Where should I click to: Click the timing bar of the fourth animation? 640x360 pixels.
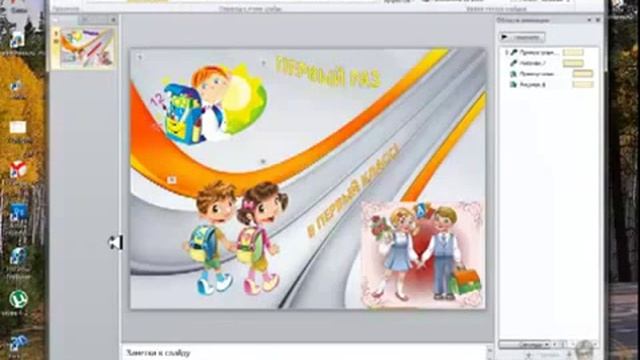click(583, 84)
